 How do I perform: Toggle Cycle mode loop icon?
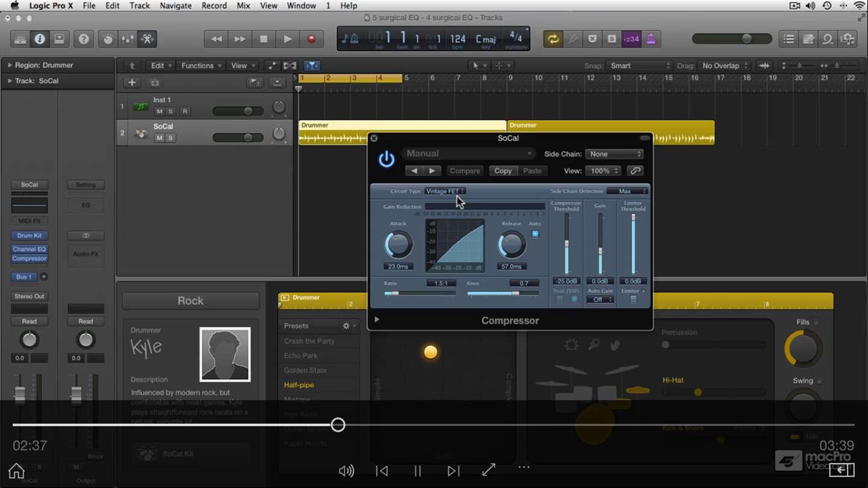click(x=553, y=39)
